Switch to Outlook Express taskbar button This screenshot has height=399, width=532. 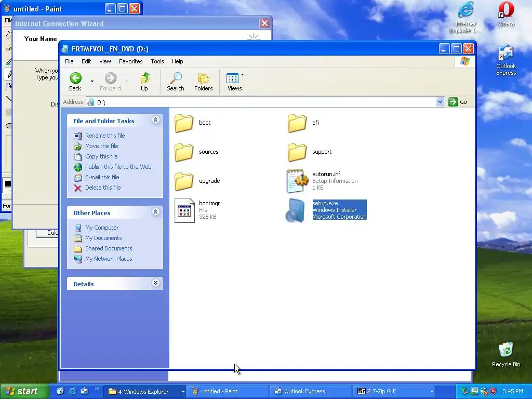tap(311, 392)
